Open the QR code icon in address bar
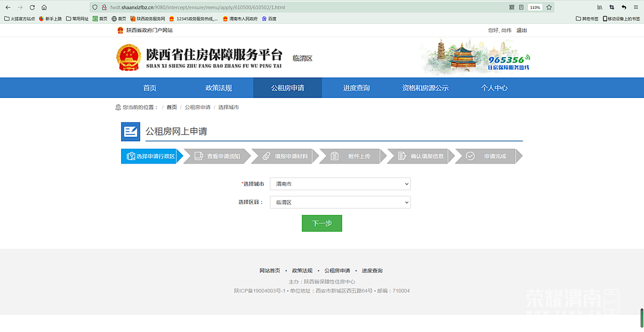The height and width of the screenshot is (332, 644). pos(512,7)
